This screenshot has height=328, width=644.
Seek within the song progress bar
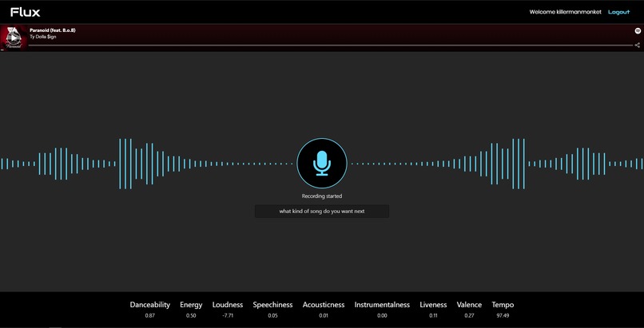331,45
